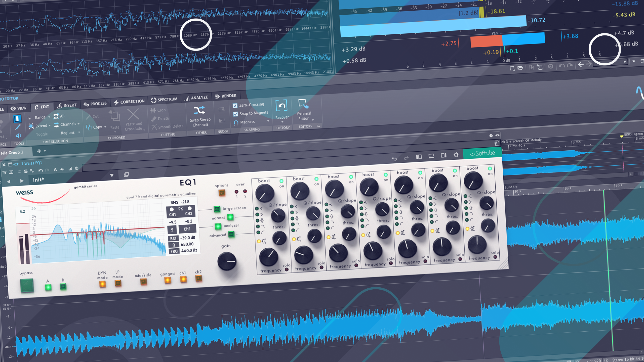Select the normal display mode button
This screenshot has width=644, height=362.
[230, 217]
